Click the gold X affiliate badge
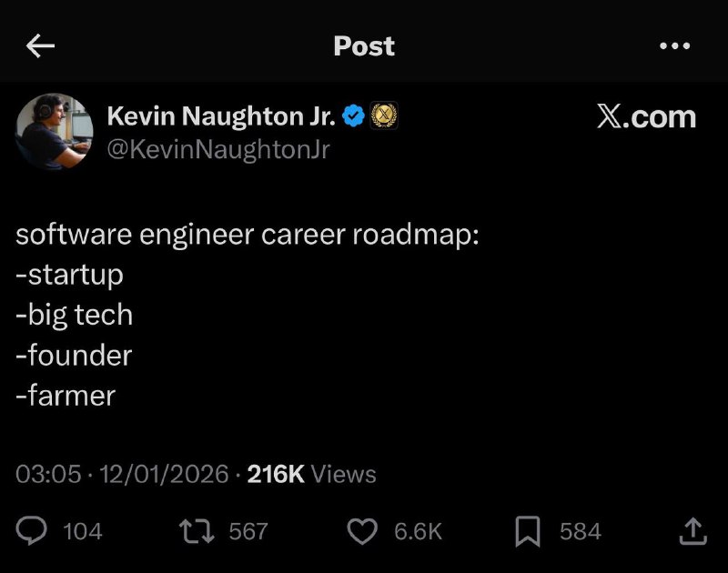 [x=384, y=116]
